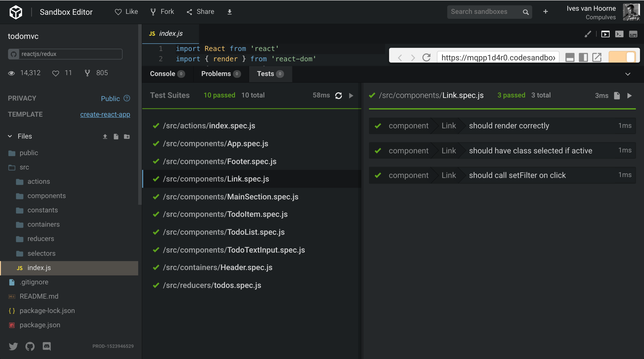The width and height of the screenshot is (644, 359).
Task: Create new directory icon in Files
Action: pos(127,136)
